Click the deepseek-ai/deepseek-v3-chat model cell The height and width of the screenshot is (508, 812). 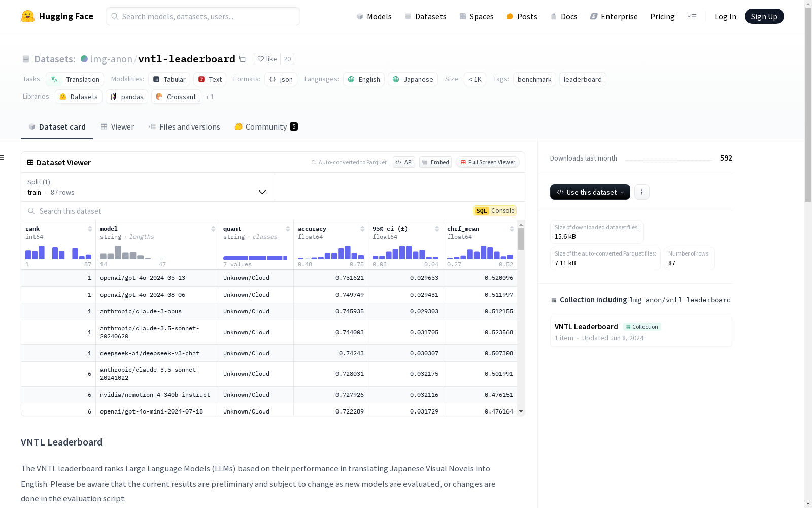157,353
